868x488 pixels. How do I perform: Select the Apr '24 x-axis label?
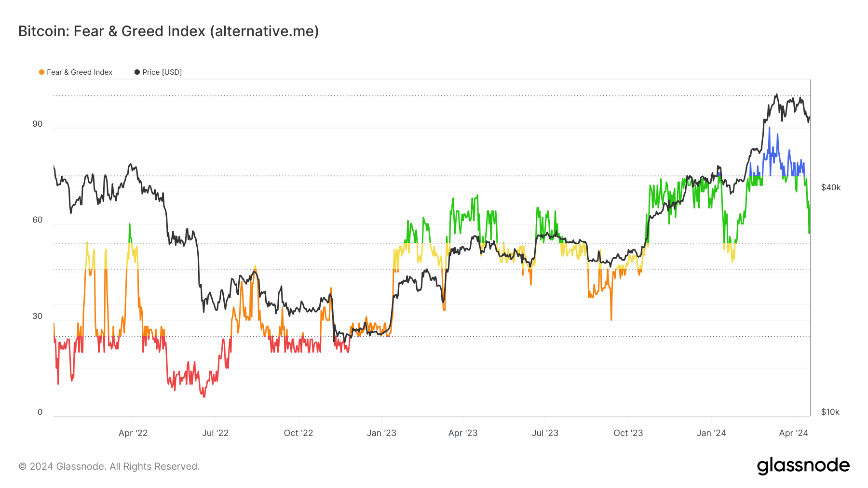pyautogui.click(x=794, y=433)
